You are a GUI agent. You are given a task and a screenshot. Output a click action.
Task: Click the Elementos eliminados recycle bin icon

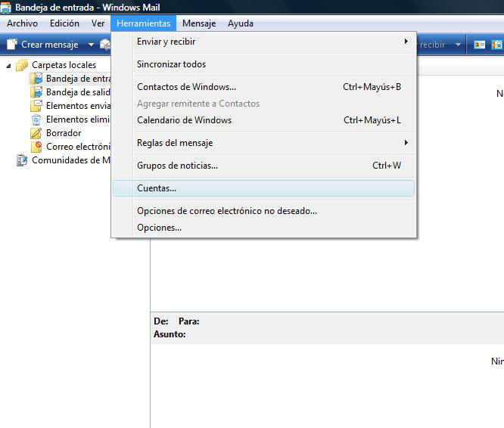coord(36,119)
